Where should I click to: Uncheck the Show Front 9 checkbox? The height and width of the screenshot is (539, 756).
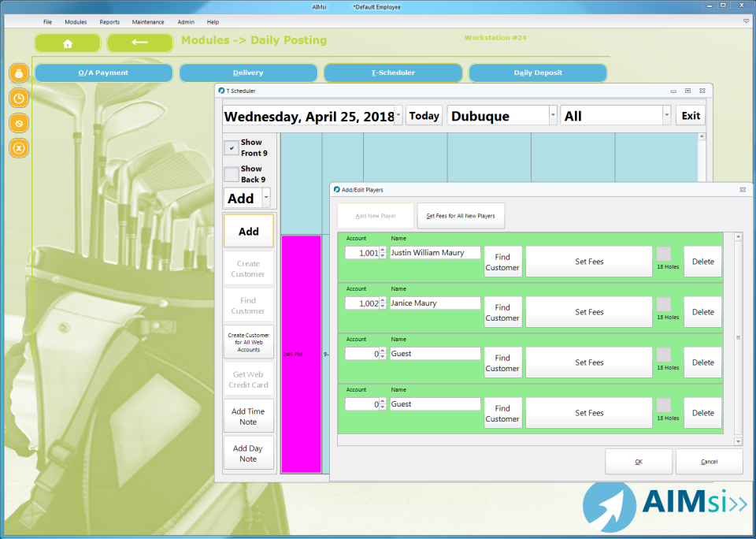(x=232, y=148)
